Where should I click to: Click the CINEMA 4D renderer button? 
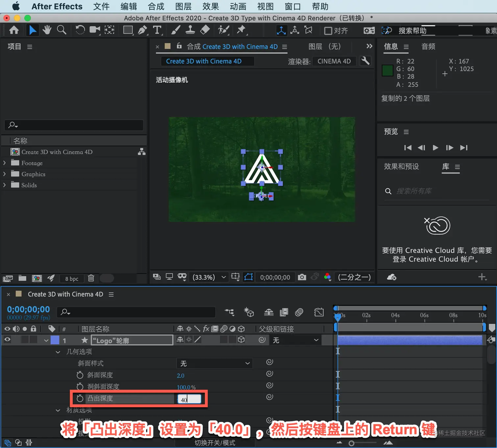(334, 61)
